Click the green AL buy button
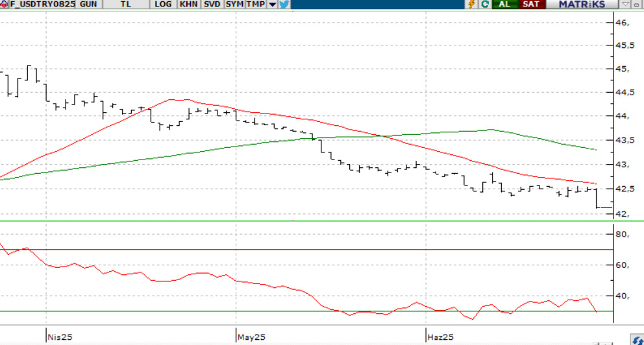Screen dimensions: 644x345 point(504,5)
